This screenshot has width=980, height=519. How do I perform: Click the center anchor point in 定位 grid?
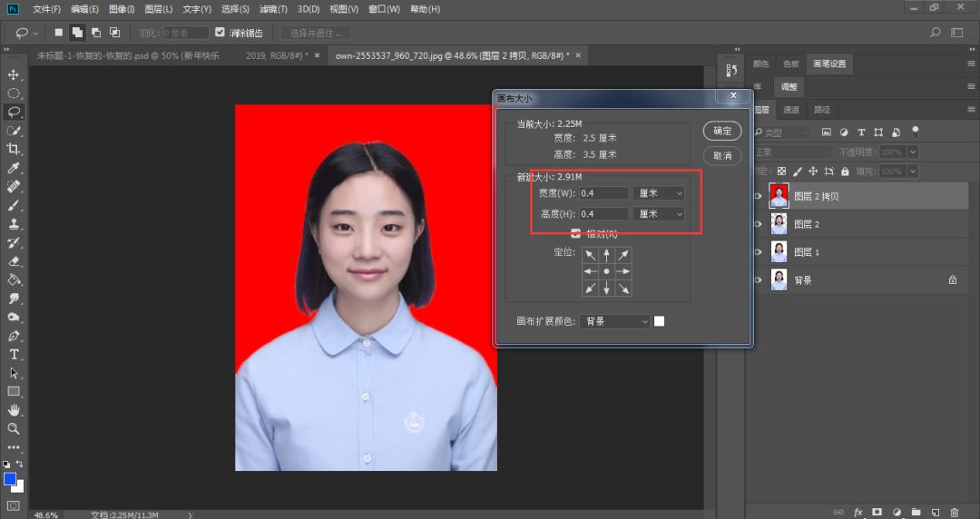pyautogui.click(x=607, y=272)
